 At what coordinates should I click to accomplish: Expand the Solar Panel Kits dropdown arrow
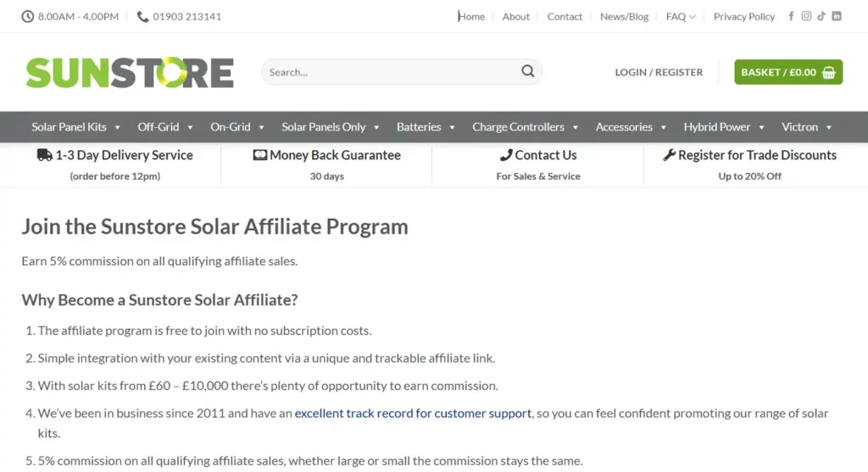pyautogui.click(x=117, y=127)
